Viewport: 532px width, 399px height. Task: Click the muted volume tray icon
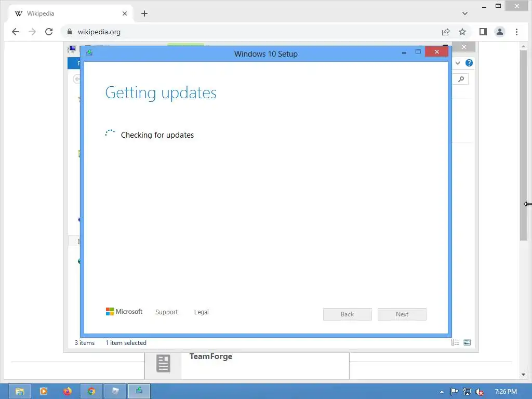click(480, 392)
